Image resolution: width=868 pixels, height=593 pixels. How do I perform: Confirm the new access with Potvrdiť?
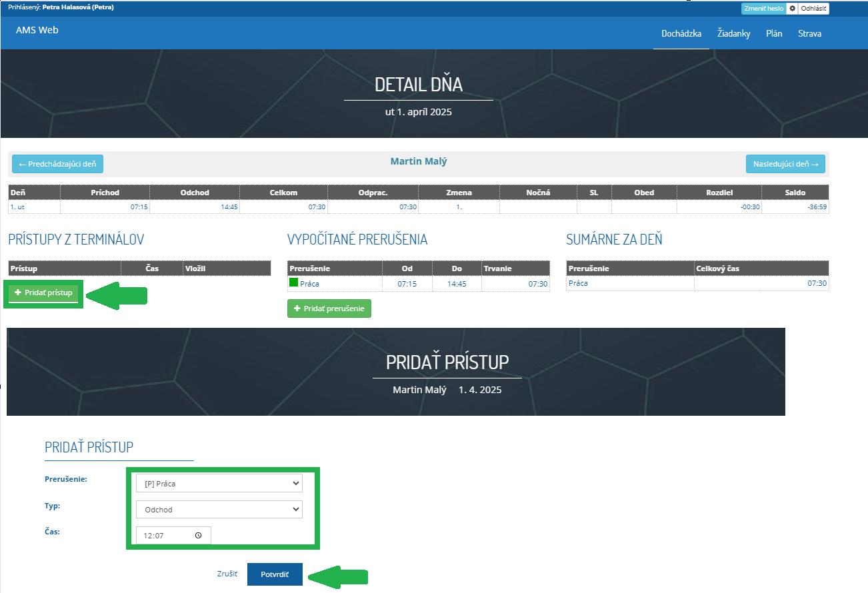click(275, 574)
